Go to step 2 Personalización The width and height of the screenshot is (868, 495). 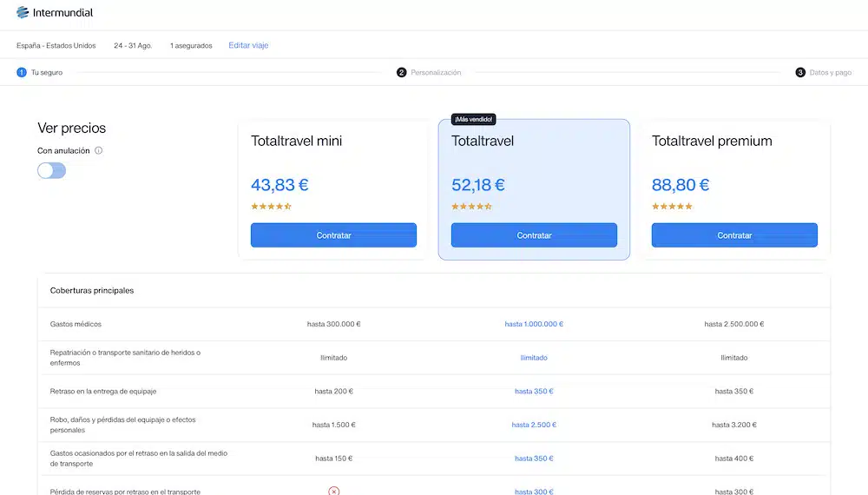pos(429,73)
